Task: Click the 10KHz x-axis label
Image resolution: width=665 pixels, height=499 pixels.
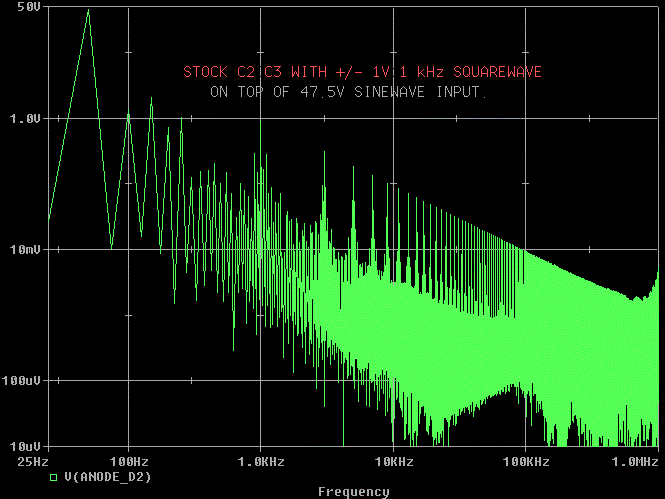Action: click(x=393, y=462)
